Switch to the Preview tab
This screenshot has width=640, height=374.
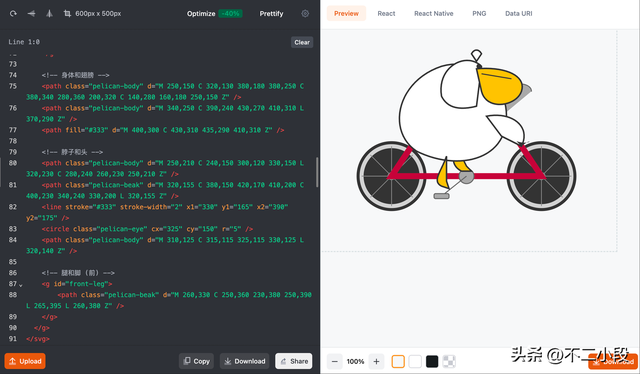point(346,13)
